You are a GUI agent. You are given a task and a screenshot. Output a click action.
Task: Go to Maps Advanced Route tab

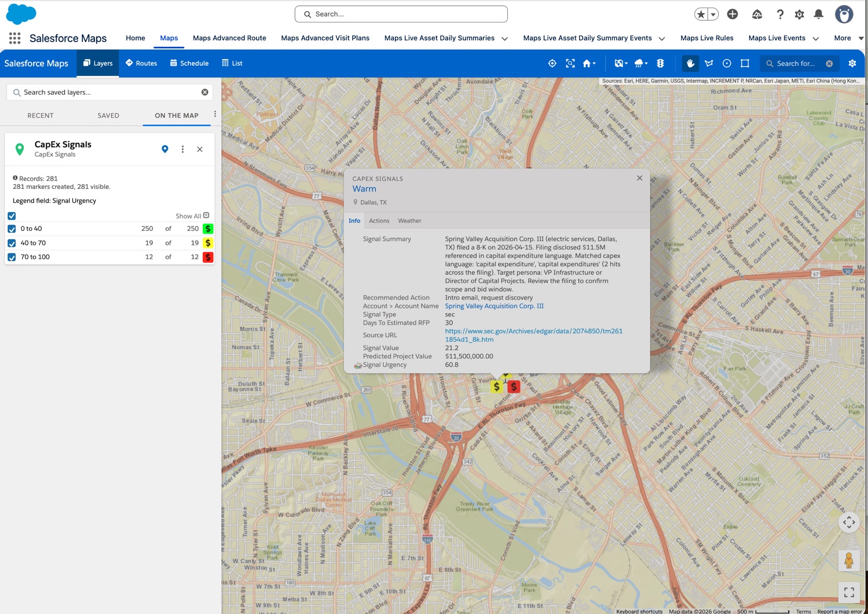229,38
